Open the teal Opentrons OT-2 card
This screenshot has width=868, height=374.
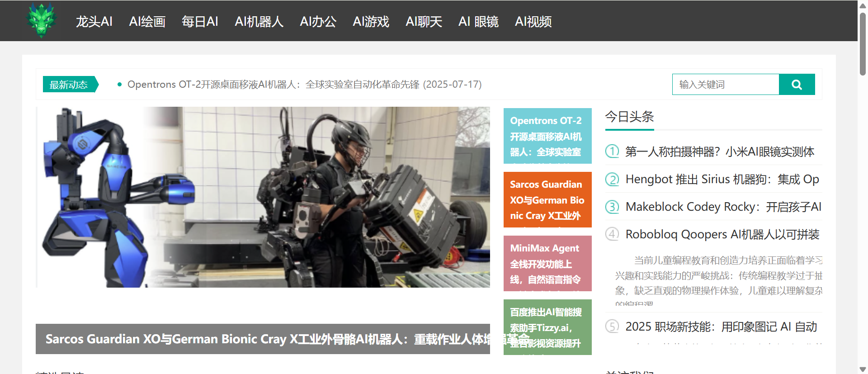coord(547,136)
